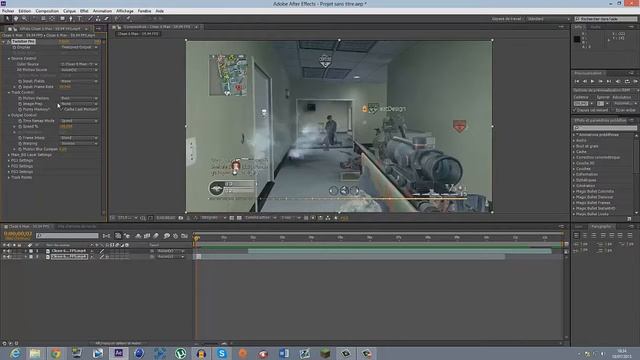Open the Composition menu
The image size is (640, 360).
(47, 11)
